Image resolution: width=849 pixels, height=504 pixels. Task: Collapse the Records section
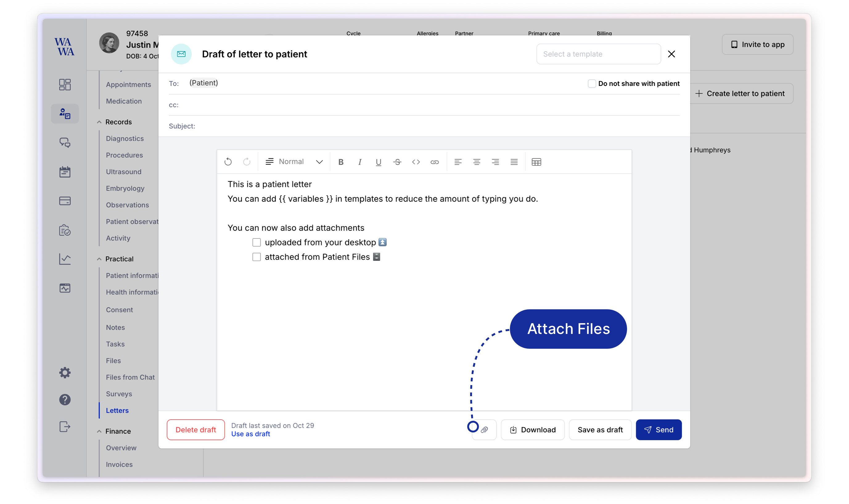coord(99,122)
